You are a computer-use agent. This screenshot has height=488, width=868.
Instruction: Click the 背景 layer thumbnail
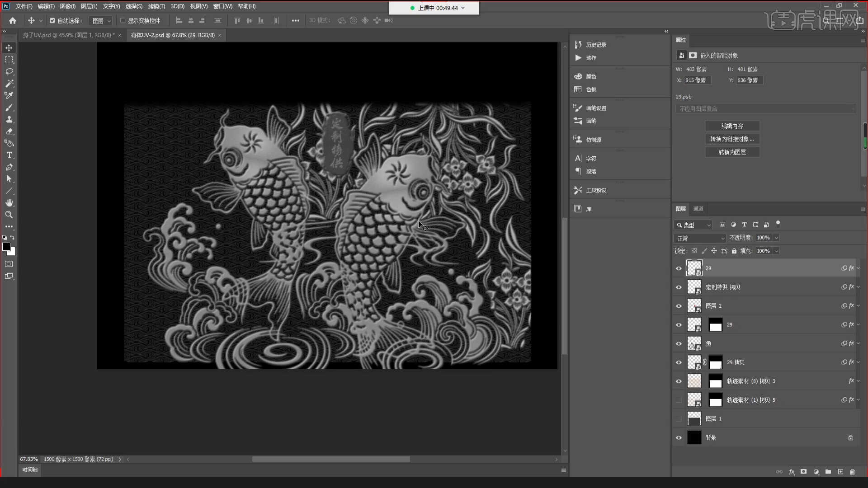point(694,437)
